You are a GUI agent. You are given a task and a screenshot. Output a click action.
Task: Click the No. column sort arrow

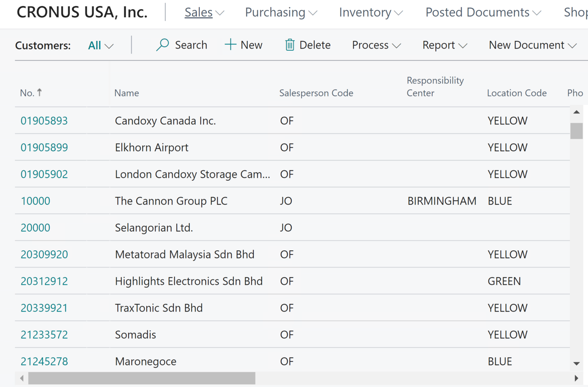pyautogui.click(x=39, y=92)
